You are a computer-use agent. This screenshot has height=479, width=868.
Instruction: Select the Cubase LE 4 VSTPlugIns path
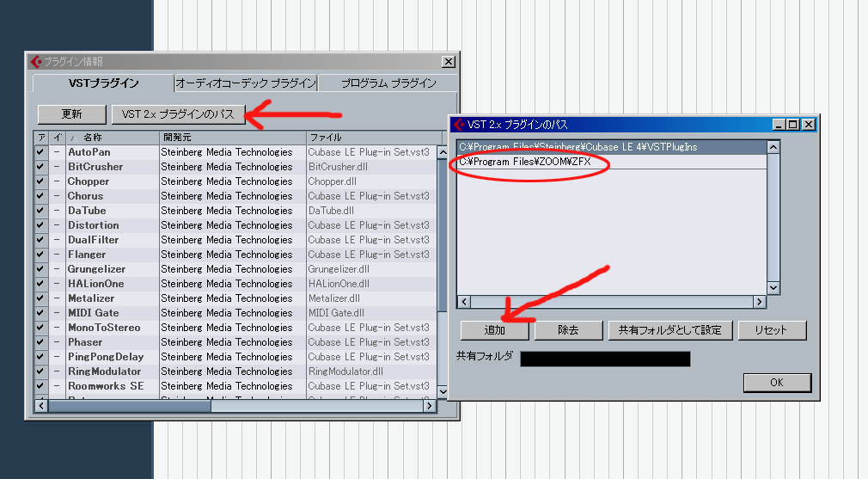pyautogui.click(x=612, y=147)
